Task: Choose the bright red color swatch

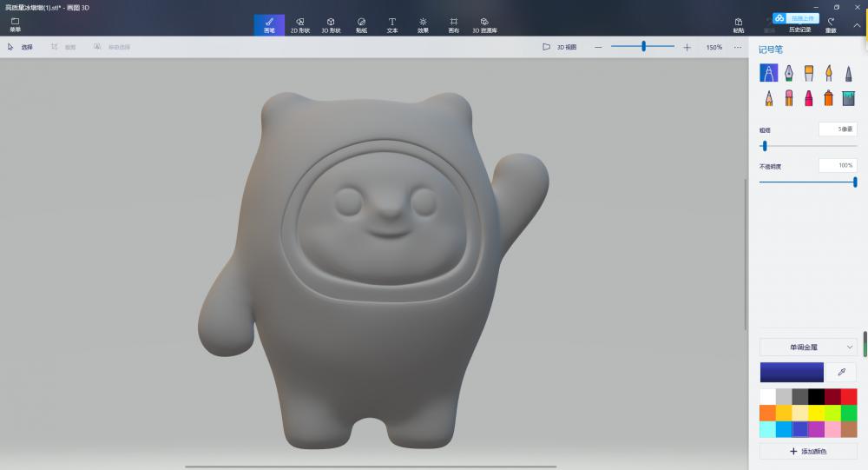Action: coord(849,397)
